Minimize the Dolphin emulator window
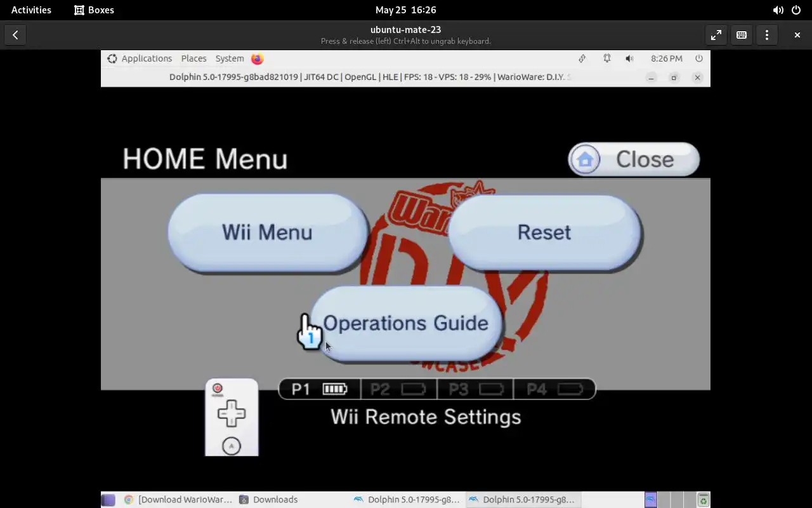This screenshot has height=508, width=812. [651, 77]
